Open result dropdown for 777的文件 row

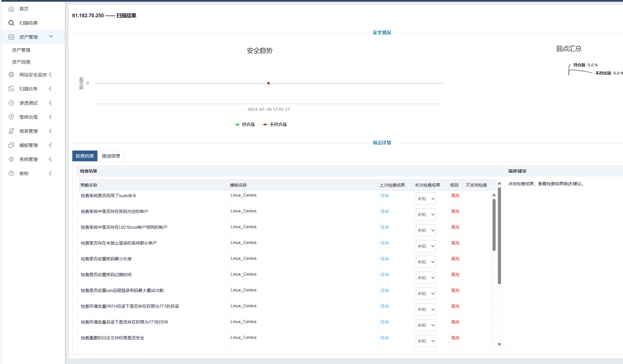[426, 325]
